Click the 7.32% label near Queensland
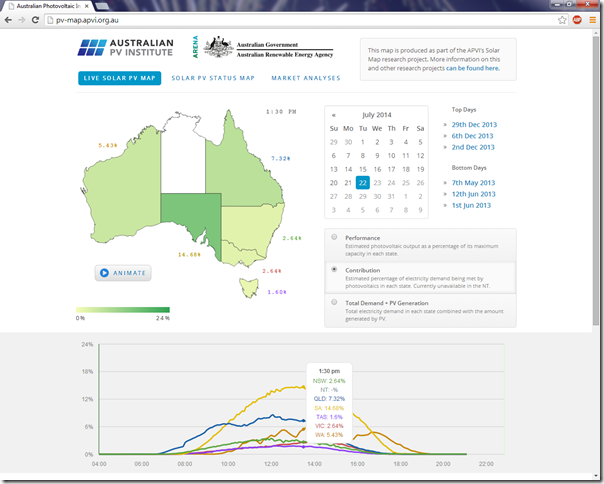 (280, 158)
